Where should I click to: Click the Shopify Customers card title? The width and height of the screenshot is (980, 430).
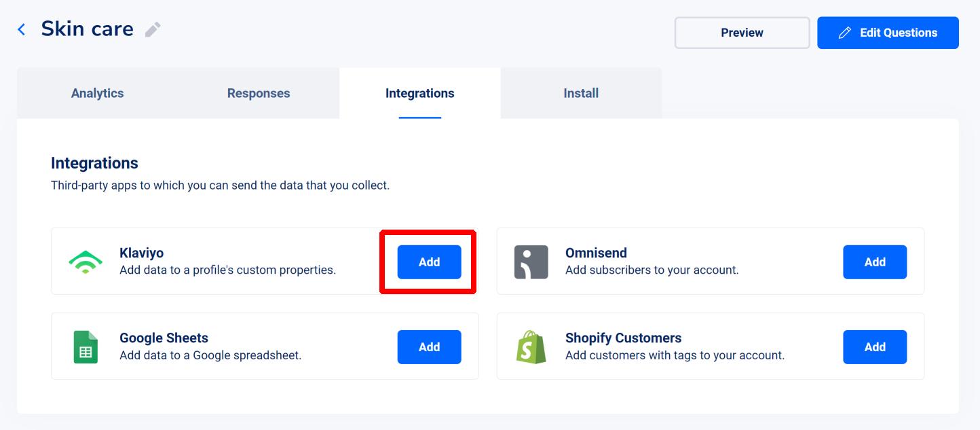click(x=623, y=338)
